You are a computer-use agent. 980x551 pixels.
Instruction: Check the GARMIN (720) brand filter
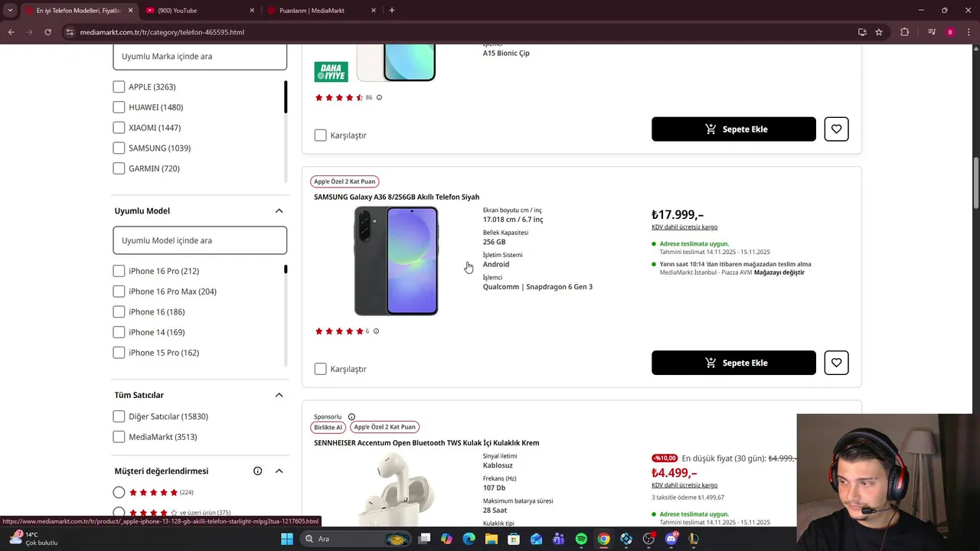[x=119, y=168]
